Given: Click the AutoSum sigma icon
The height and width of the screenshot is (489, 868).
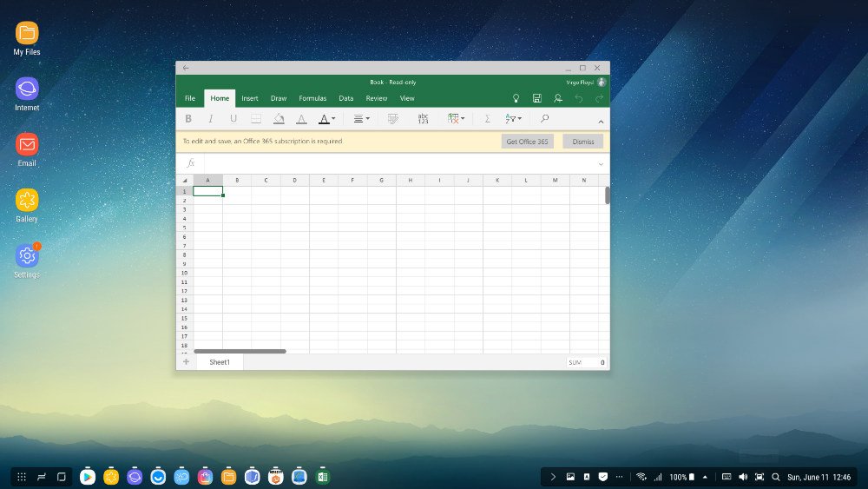Looking at the screenshot, I should click(487, 119).
